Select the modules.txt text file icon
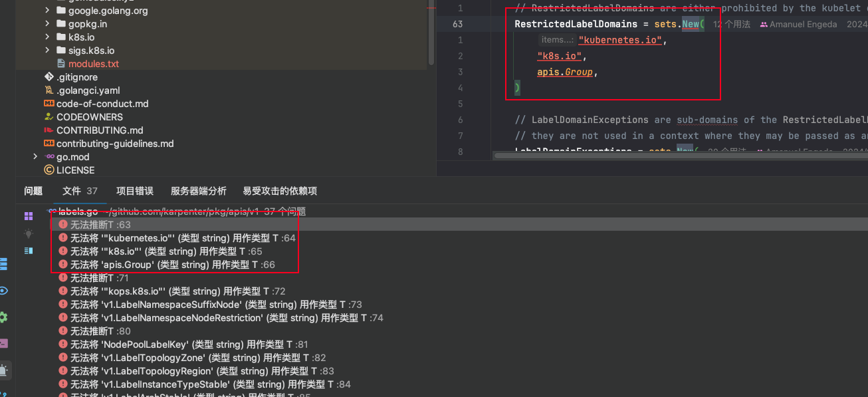Viewport: 868px width, 397px height. click(x=61, y=64)
